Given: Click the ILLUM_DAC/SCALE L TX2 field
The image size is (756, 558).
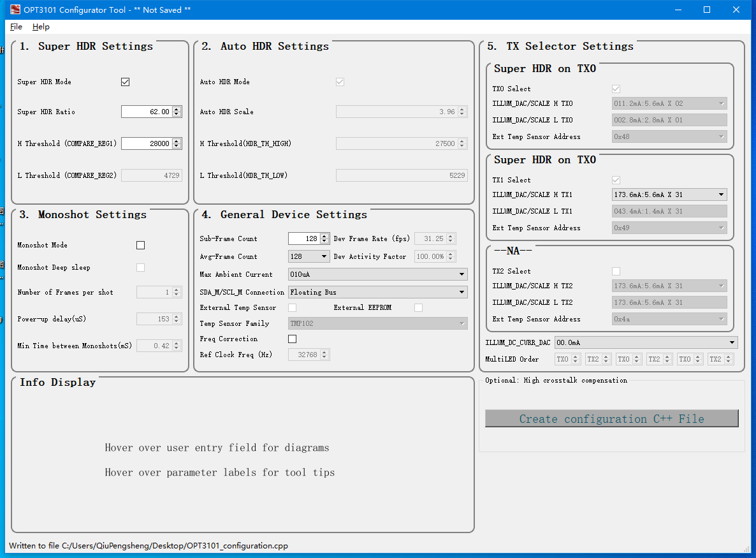Looking at the screenshot, I should tap(669, 302).
